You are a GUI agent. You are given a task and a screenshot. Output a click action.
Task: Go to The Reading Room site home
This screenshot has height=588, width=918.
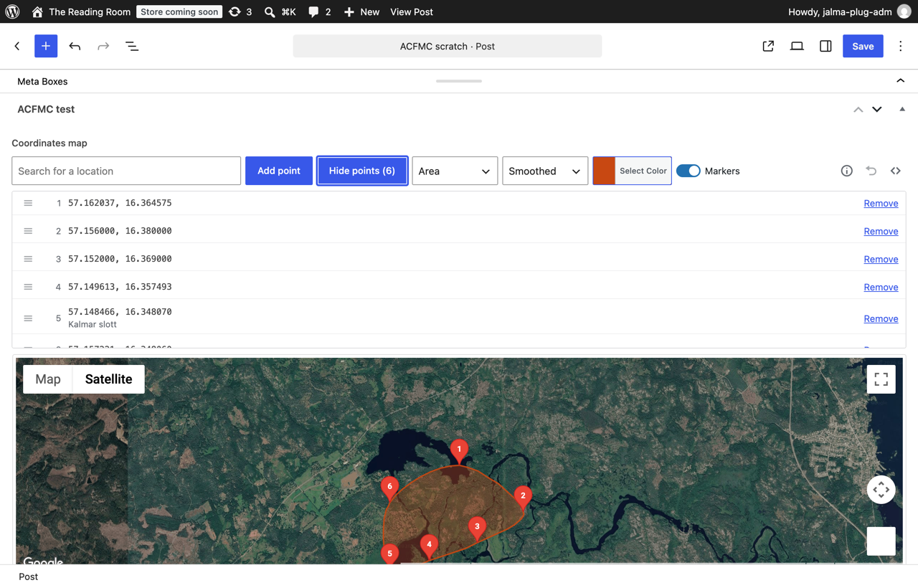(x=81, y=11)
